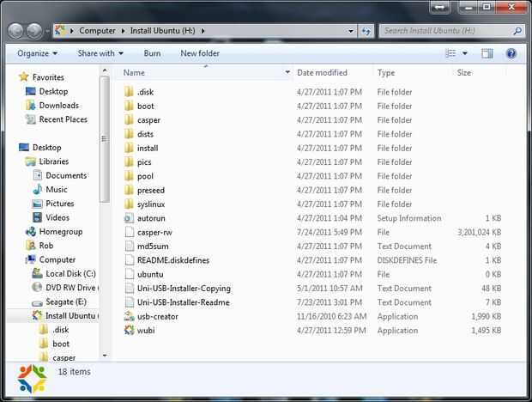The image size is (532, 402).
Task: Select Uni-USB-Installer-Copying file name
Action: tap(184, 289)
